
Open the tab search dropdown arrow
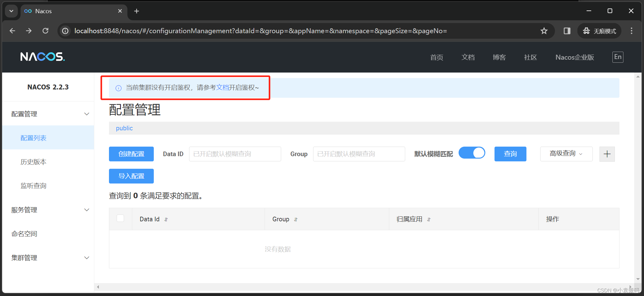pos(11,11)
